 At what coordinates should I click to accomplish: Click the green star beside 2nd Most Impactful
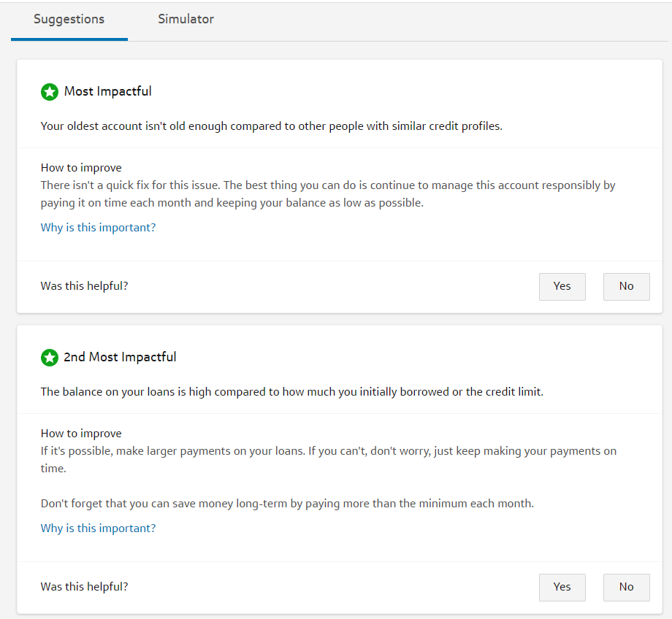(49, 358)
